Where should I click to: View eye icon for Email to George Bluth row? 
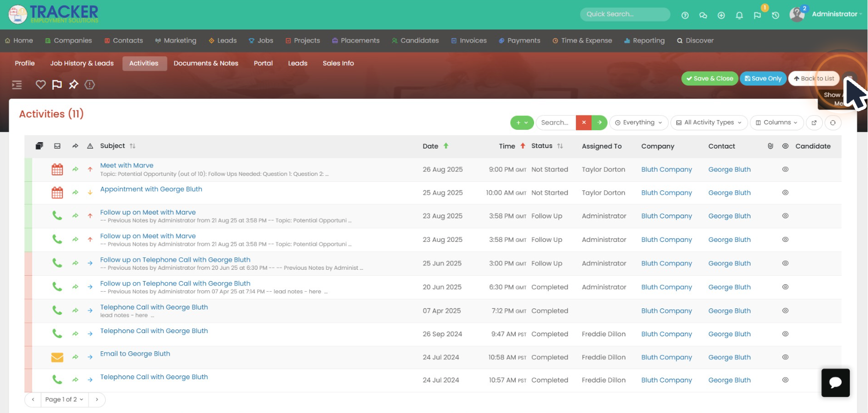[x=785, y=357]
